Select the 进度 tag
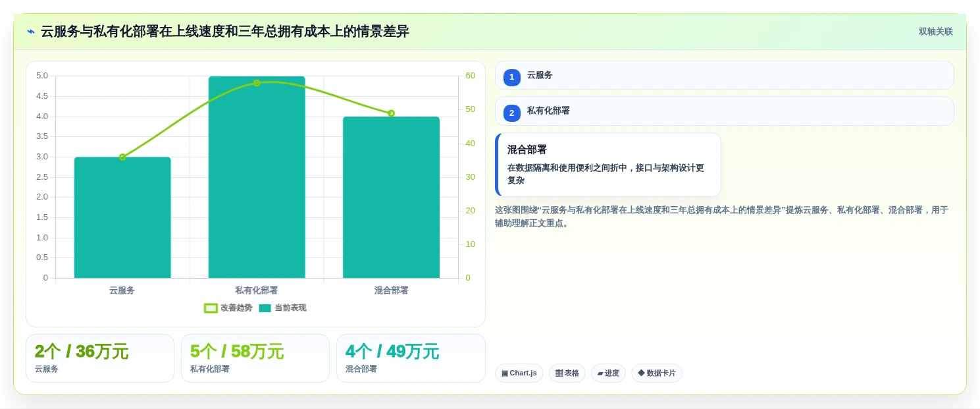 pos(608,373)
